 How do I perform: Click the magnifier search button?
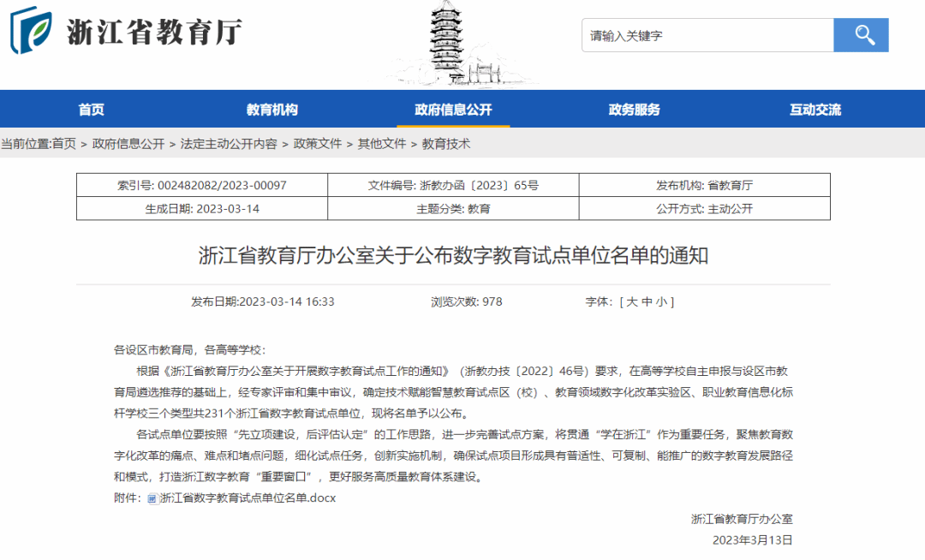coord(861,35)
